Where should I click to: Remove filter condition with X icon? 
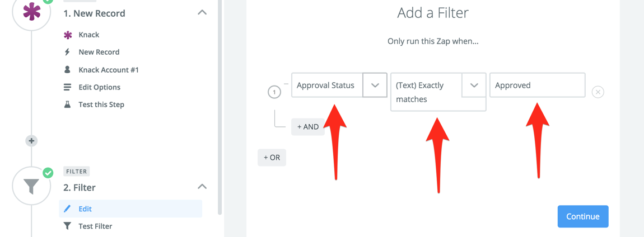click(598, 92)
